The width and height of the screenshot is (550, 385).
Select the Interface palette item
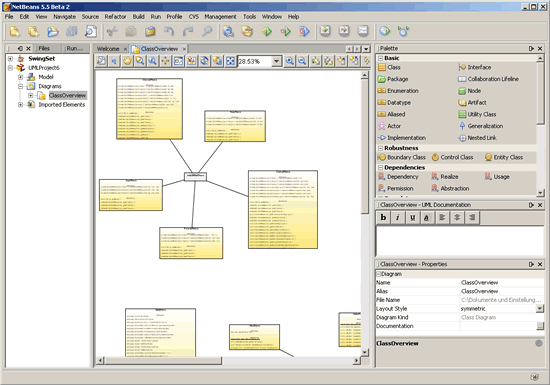click(x=475, y=67)
